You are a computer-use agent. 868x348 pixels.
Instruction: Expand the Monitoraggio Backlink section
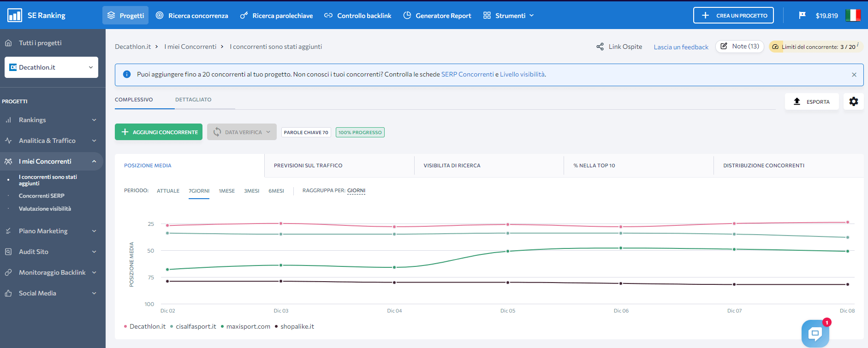point(94,272)
